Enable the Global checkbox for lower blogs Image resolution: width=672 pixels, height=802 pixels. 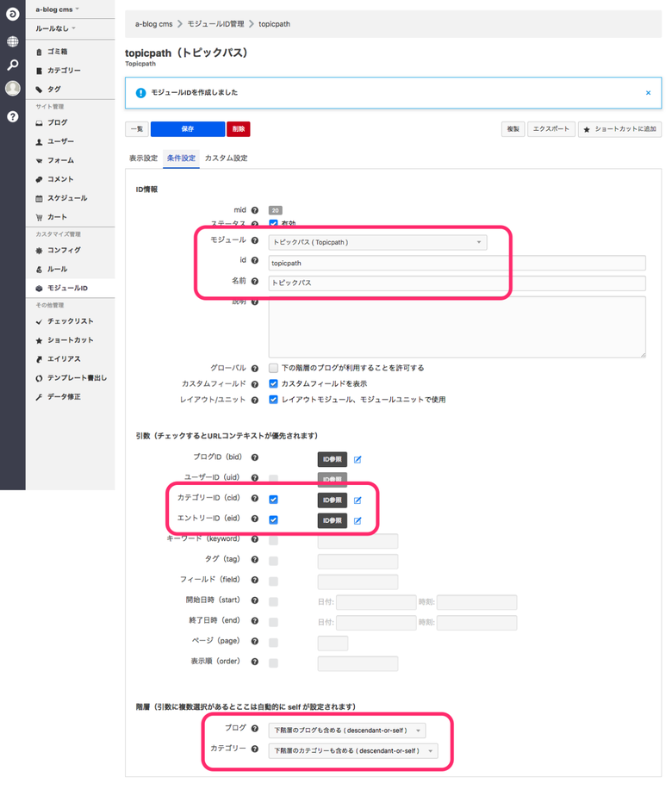[x=273, y=368]
